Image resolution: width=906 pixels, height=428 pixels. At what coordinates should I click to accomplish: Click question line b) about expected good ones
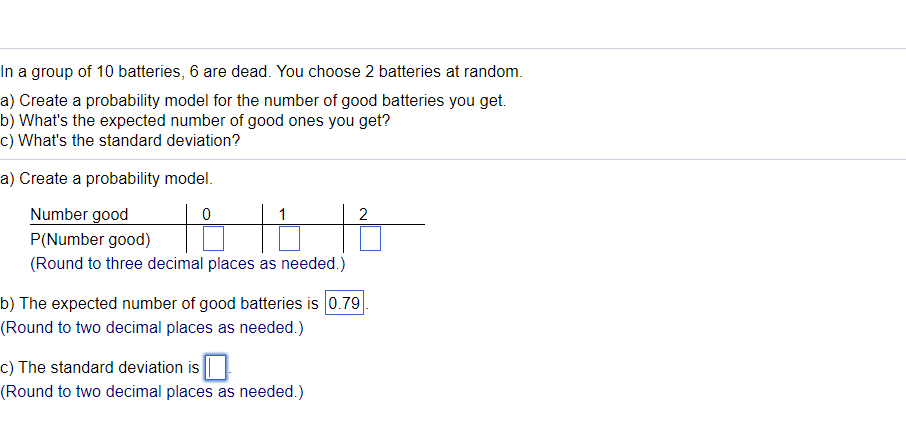195,121
